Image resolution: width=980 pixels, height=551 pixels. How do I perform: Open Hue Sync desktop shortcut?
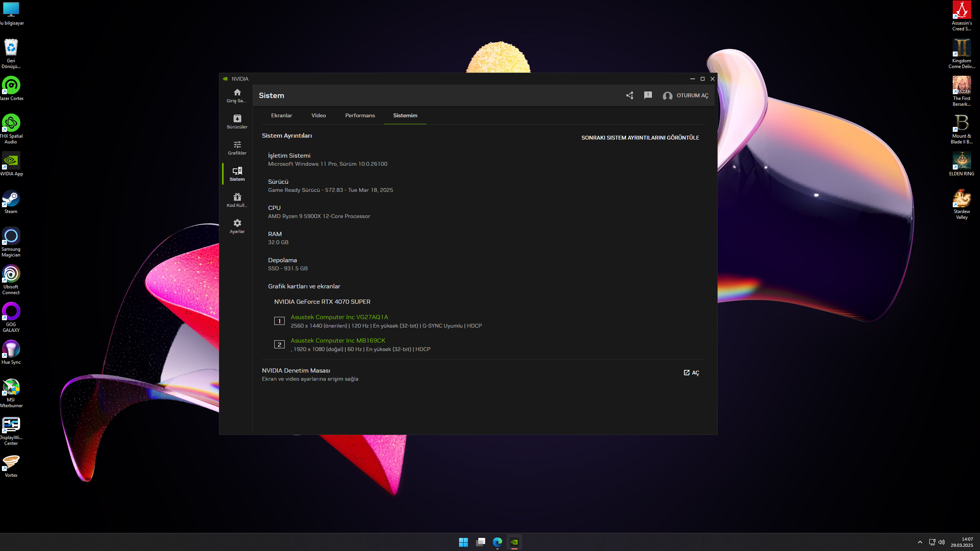[x=11, y=352]
